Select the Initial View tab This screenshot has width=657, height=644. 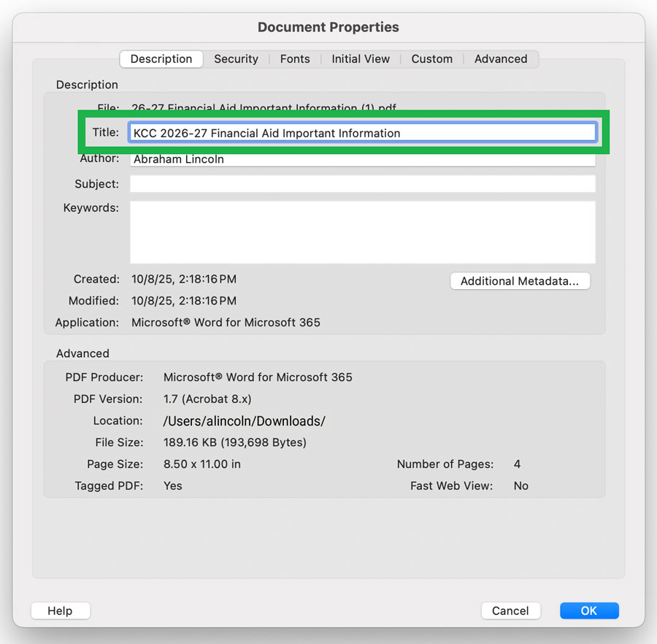click(361, 58)
